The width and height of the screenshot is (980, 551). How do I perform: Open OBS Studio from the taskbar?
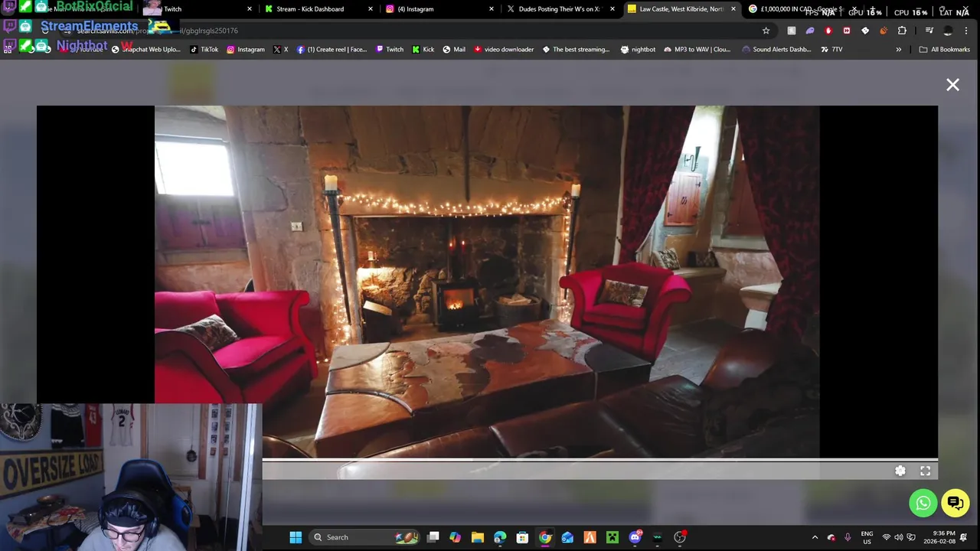tap(680, 537)
